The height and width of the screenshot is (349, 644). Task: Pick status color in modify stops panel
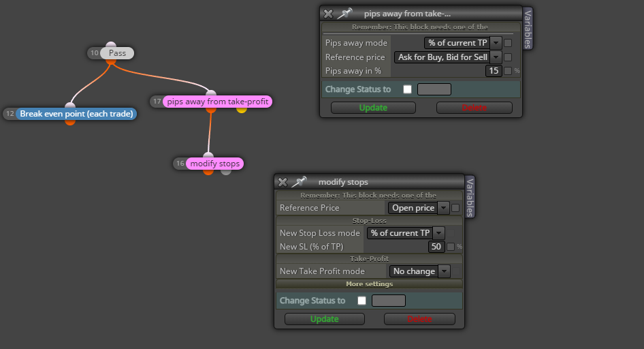pos(389,301)
